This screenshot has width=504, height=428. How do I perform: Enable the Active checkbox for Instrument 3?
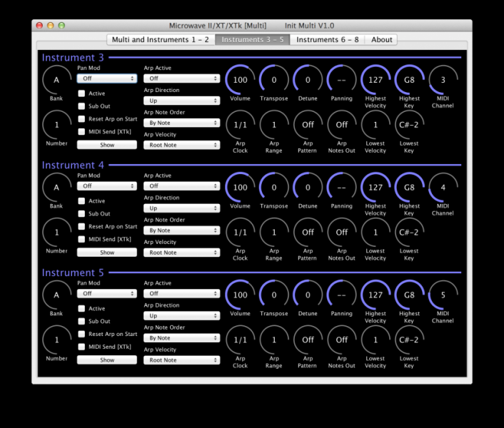(x=82, y=93)
